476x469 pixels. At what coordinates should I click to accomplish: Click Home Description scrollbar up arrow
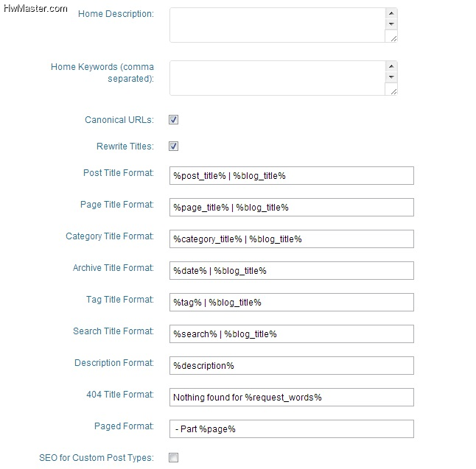(x=391, y=13)
